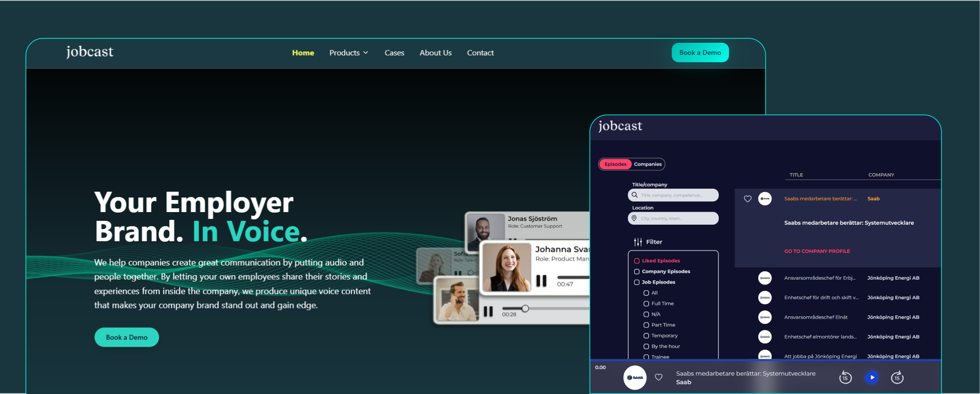
Task: Open Att jobba på Jönköping Energi episode
Action: click(x=820, y=356)
